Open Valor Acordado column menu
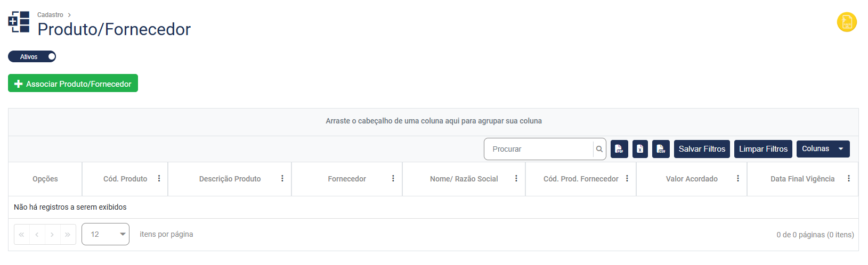The height and width of the screenshot is (265, 868). 737,179
